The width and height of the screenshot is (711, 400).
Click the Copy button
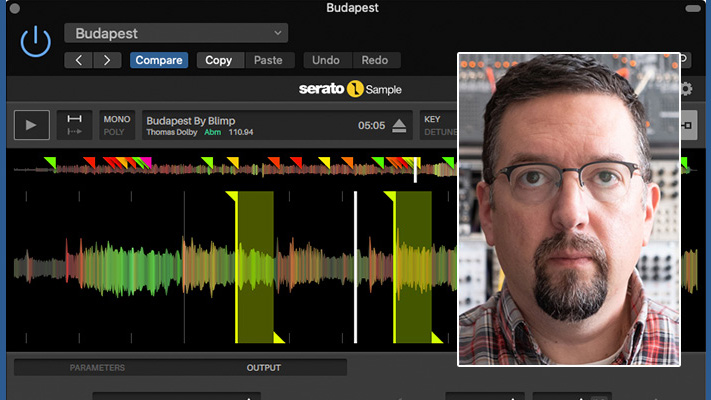218,60
